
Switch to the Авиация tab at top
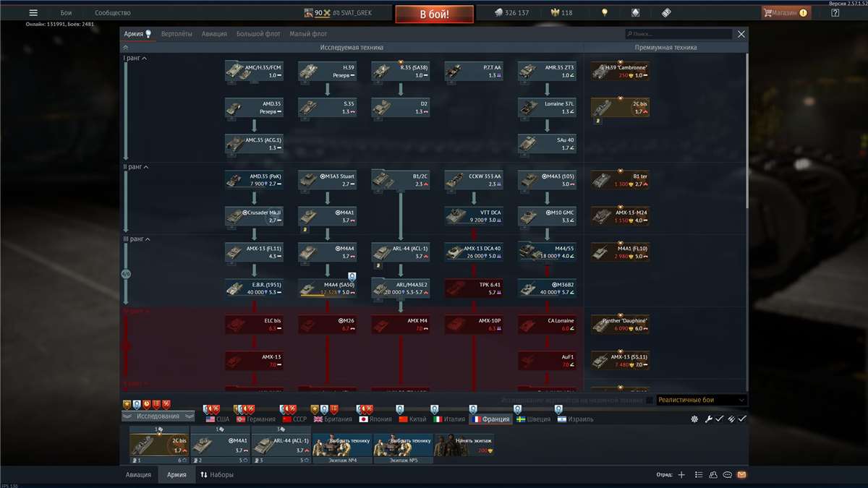point(215,34)
